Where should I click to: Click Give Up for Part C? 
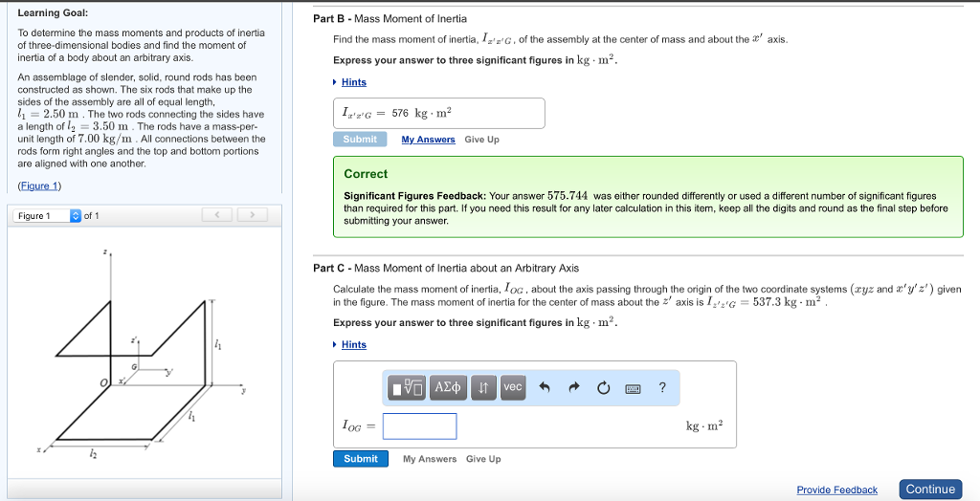[x=483, y=459]
